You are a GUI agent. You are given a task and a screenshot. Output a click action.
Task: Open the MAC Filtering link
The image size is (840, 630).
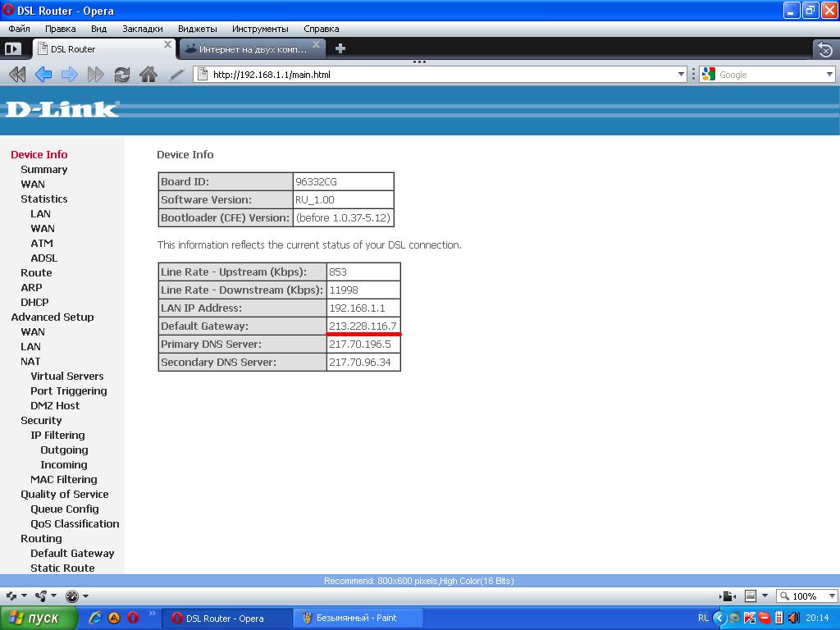[x=64, y=479]
